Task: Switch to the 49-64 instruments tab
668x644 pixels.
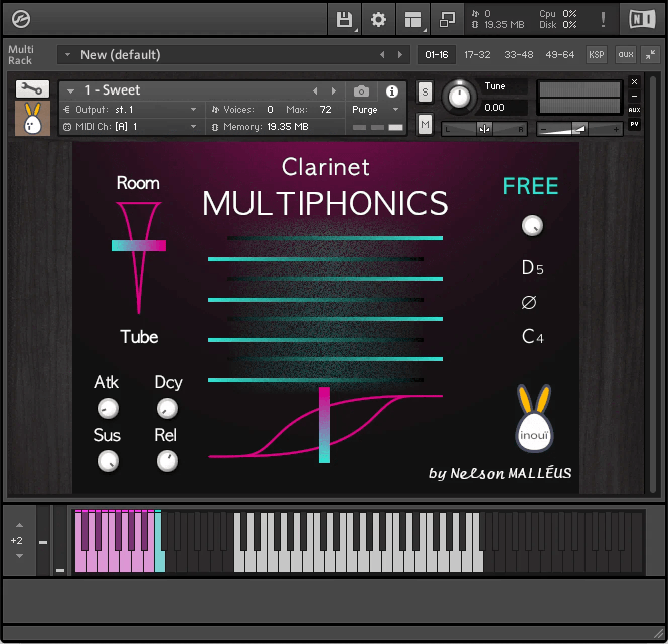Action: point(560,55)
